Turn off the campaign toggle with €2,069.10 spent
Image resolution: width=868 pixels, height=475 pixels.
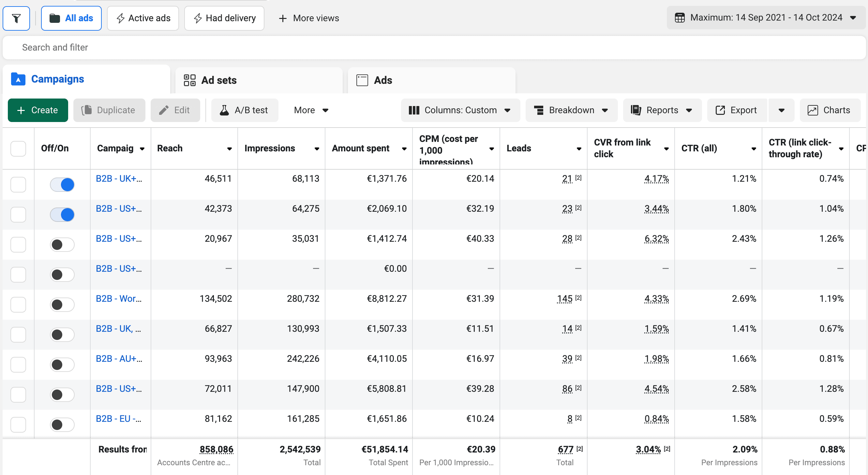pyautogui.click(x=62, y=214)
